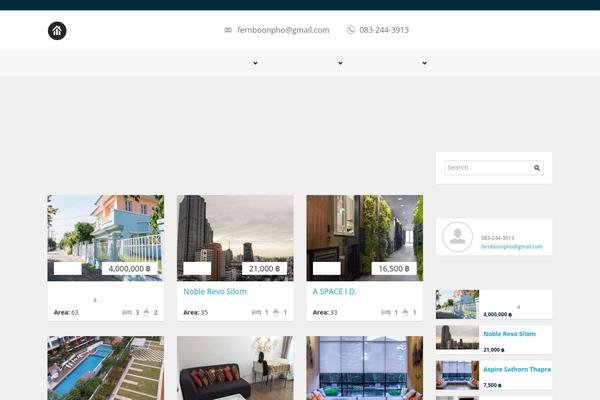Expand the first navigation dropdown arrow

(x=255, y=63)
